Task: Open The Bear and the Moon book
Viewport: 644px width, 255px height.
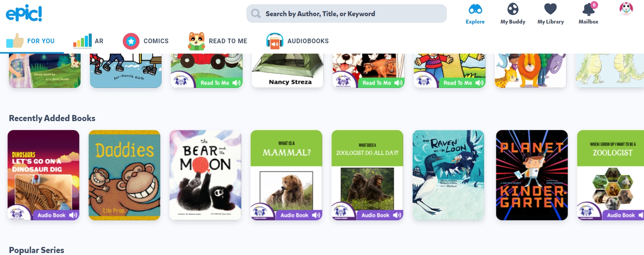Action: pyautogui.click(x=206, y=175)
